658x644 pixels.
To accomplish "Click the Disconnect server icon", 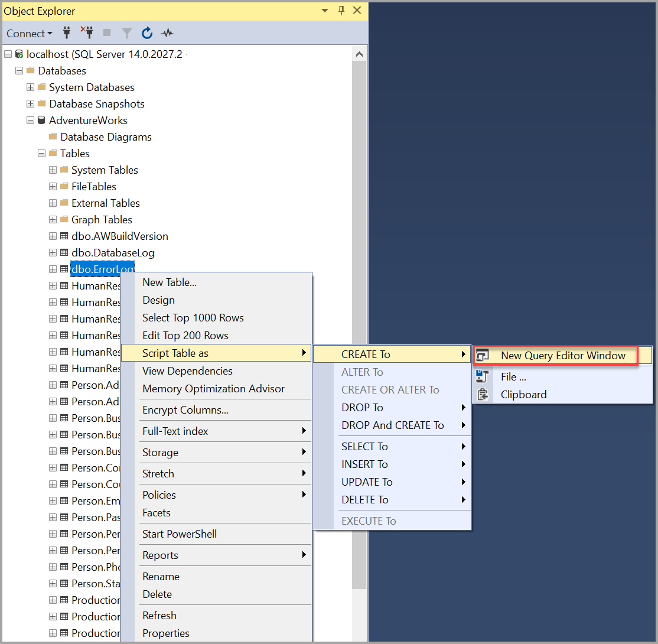I will [87, 33].
